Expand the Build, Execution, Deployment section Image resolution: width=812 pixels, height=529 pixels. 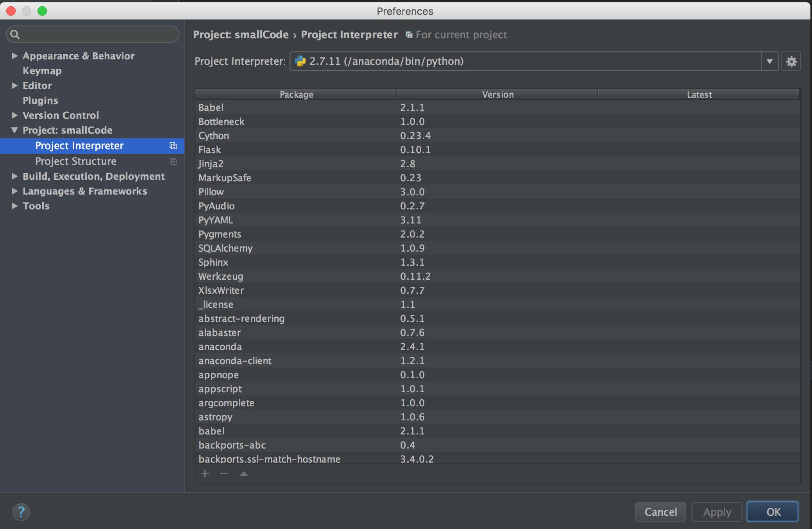tap(14, 176)
